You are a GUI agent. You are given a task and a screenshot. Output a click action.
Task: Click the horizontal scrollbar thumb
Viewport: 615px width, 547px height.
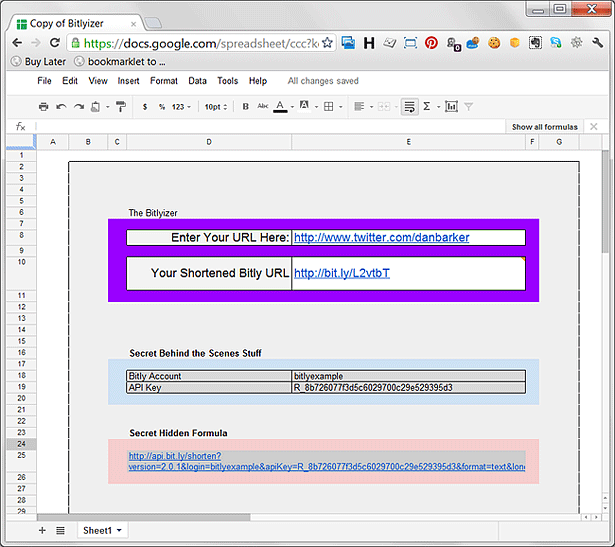(144, 517)
